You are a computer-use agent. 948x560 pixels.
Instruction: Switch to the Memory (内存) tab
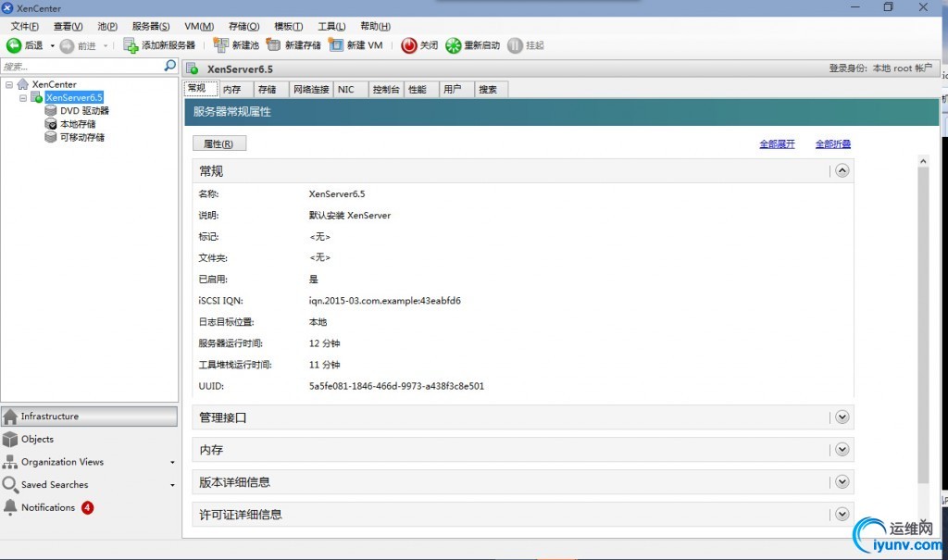pyautogui.click(x=236, y=90)
